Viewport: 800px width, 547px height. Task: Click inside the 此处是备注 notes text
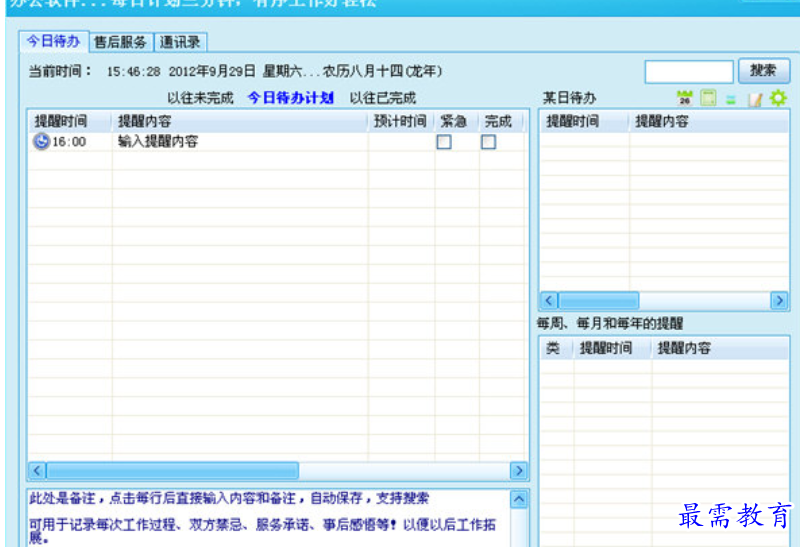229,499
